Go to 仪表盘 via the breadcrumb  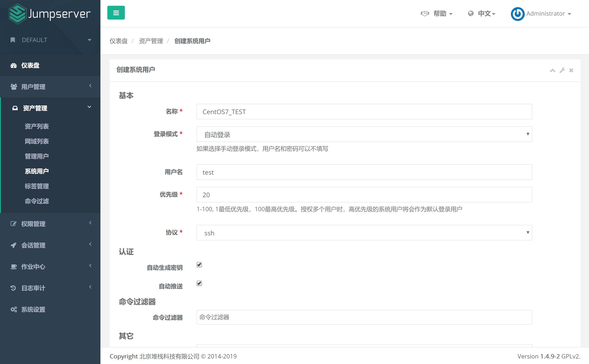coord(119,41)
